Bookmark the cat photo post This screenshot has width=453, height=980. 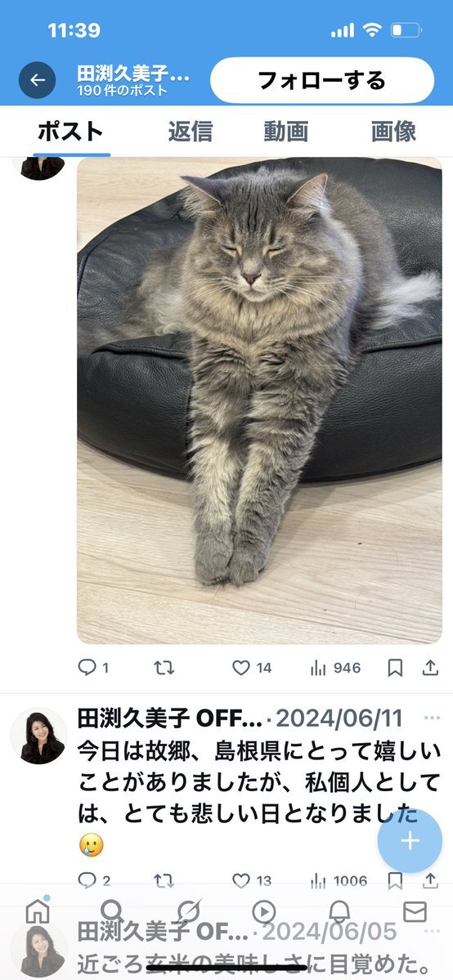395,668
